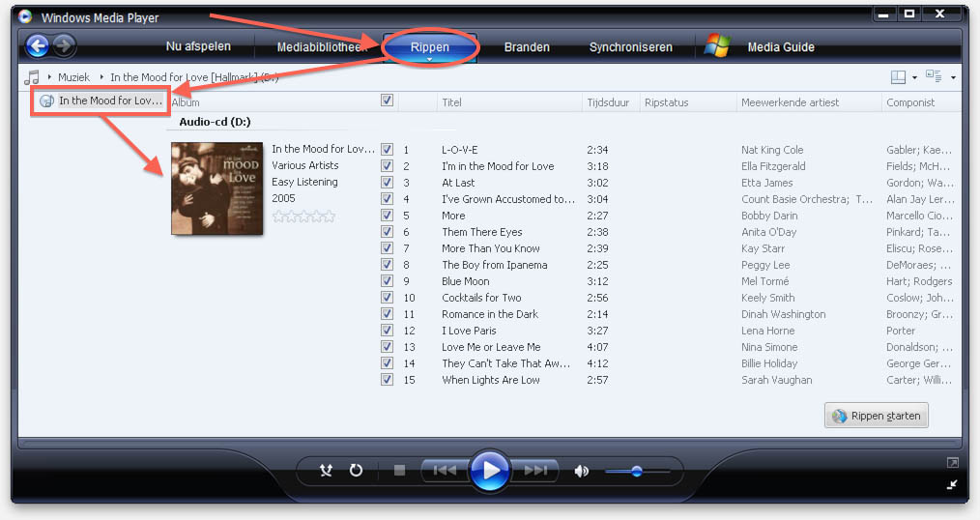Click artist name Anita O'Day
The height and width of the screenshot is (520, 980).
[x=768, y=232]
